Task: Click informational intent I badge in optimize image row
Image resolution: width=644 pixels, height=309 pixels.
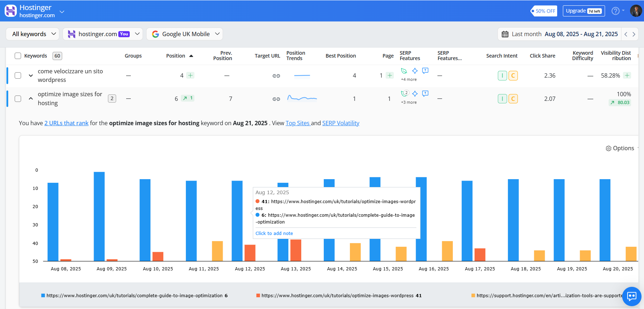Action: [x=502, y=99]
